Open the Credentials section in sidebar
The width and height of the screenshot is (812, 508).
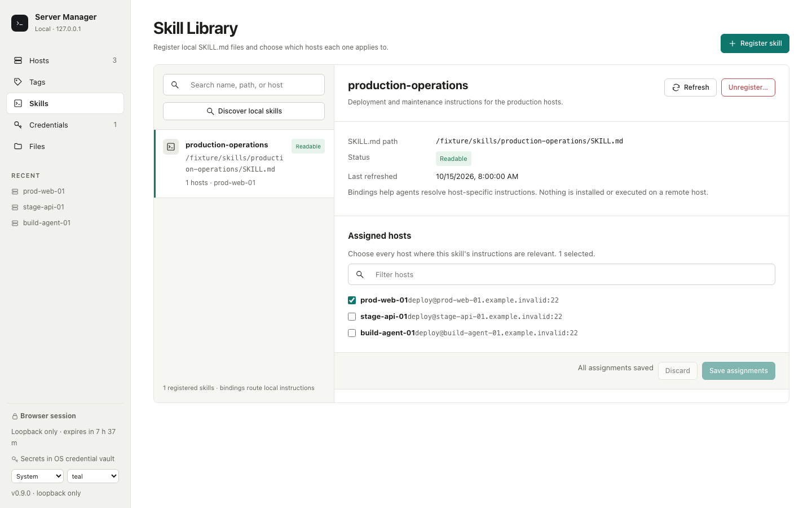click(x=65, y=125)
